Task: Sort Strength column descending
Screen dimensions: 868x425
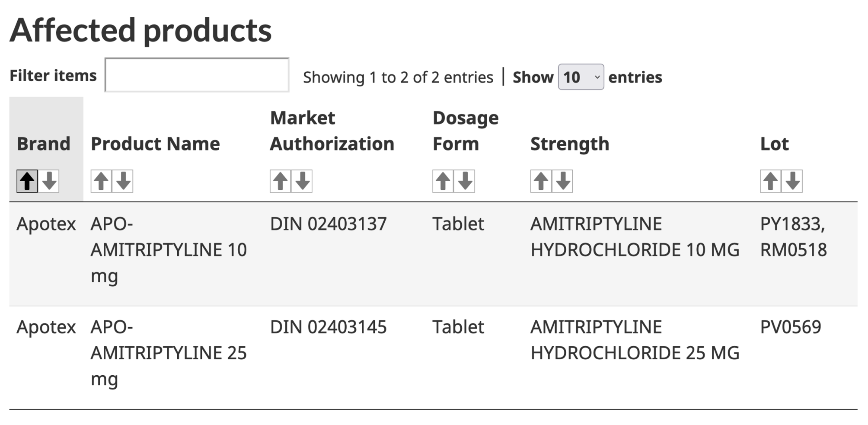Action: (563, 181)
